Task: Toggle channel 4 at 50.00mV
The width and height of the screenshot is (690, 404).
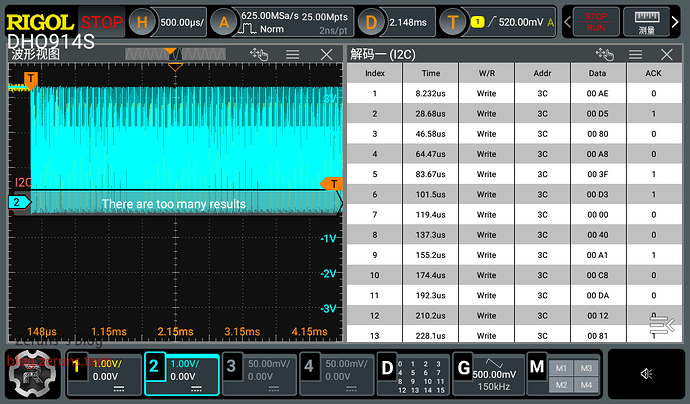Action: tap(335, 373)
